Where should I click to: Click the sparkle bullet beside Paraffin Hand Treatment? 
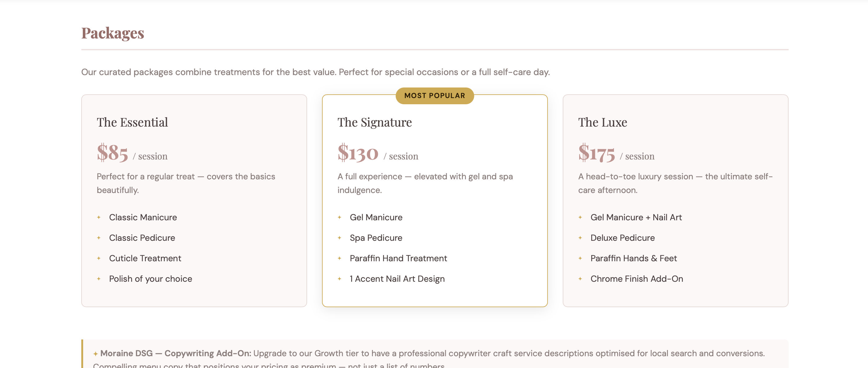coord(339,258)
